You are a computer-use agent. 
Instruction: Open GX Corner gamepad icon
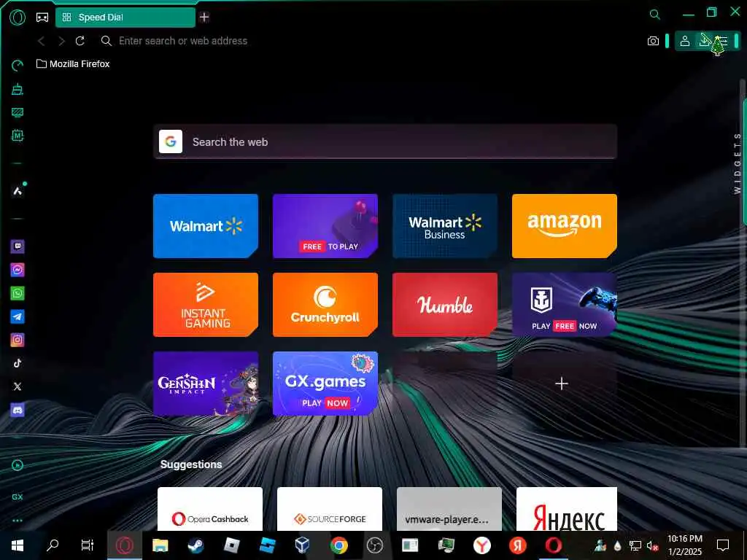tap(42, 17)
